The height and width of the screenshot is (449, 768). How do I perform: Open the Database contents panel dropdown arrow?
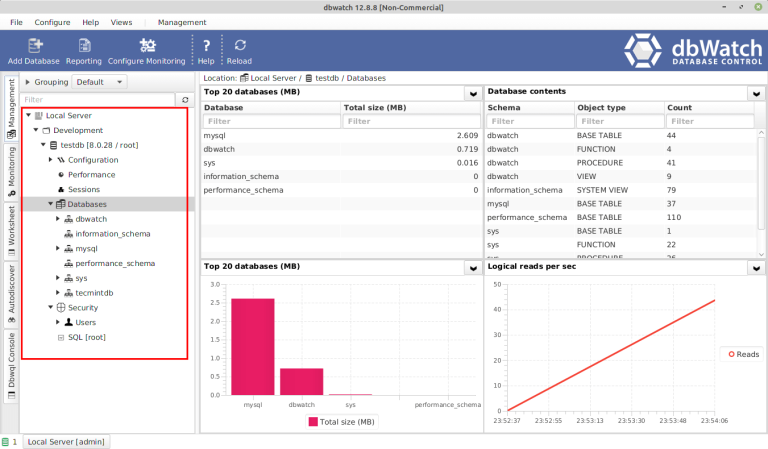tap(757, 93)
